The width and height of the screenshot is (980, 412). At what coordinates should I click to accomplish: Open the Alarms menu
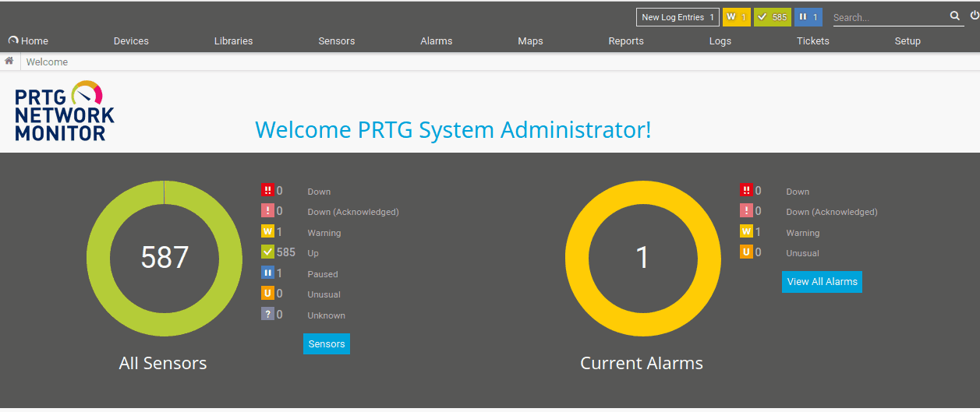tap(436, 40)
